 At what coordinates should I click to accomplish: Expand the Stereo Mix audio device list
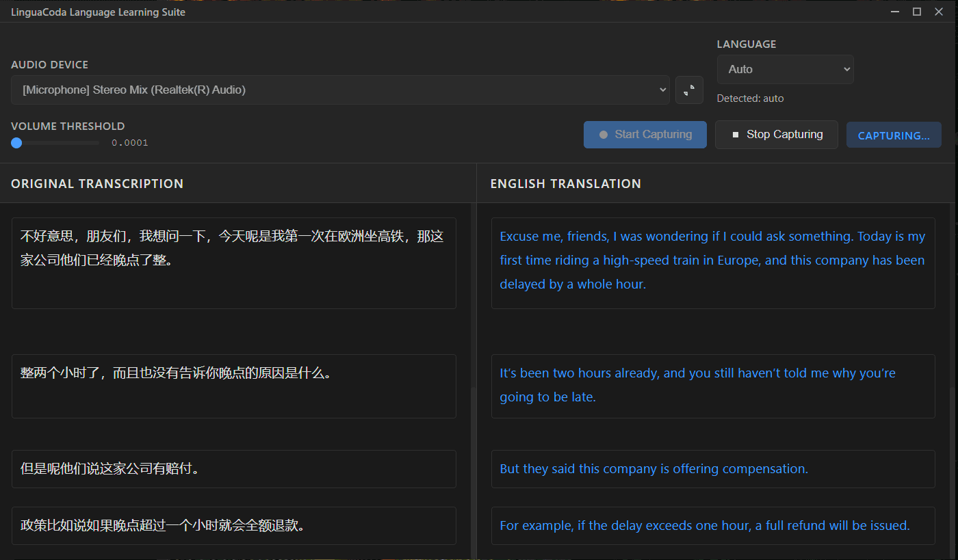340,90
